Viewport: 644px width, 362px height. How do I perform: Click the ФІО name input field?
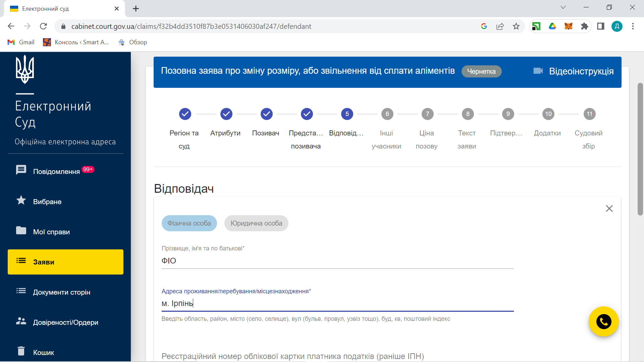pyautogui.click(x=337, y=261)
